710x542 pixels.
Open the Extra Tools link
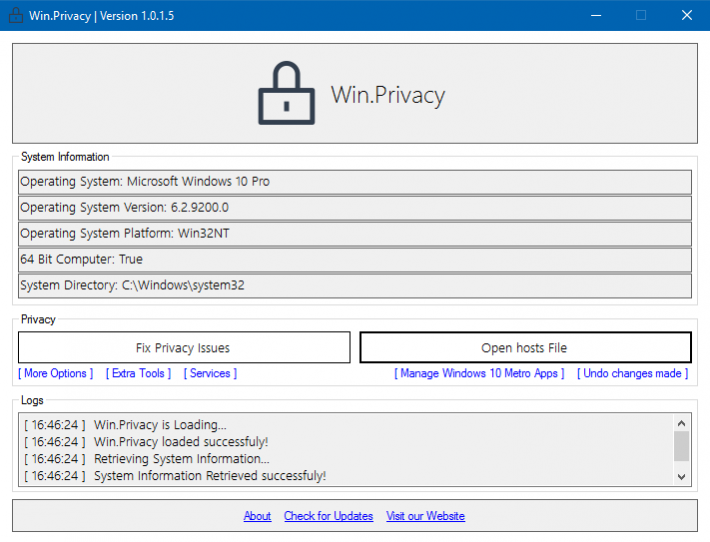click(x=139, y=373)
